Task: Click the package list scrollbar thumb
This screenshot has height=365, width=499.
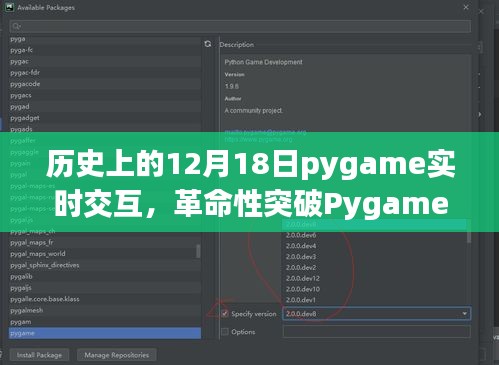Action: [x=198, y=251]
